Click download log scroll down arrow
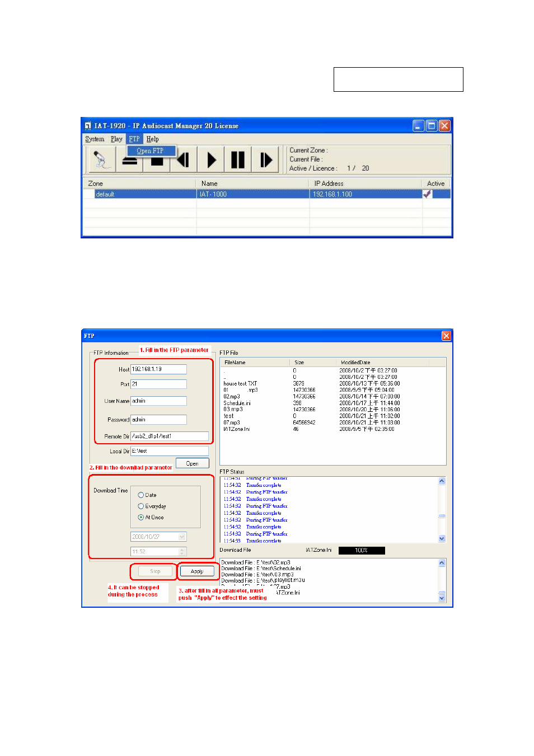Image resolution: width=534 pixels, height=756 pixels. pos(442,598)
